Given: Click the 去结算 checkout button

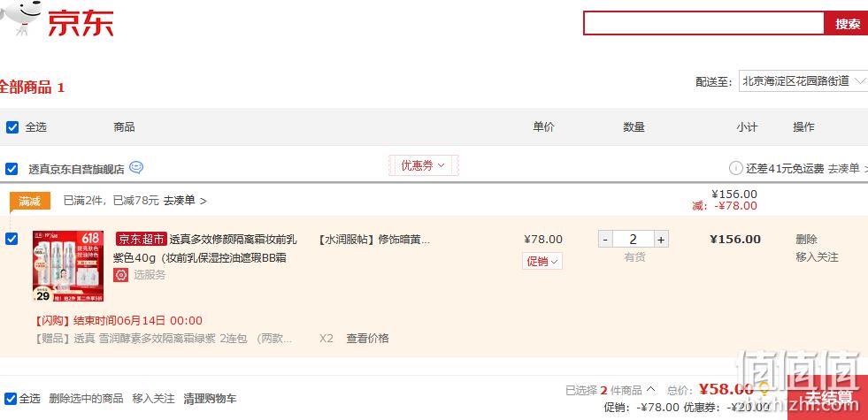Looking at the screenshot, I should (x=827, y=397).
